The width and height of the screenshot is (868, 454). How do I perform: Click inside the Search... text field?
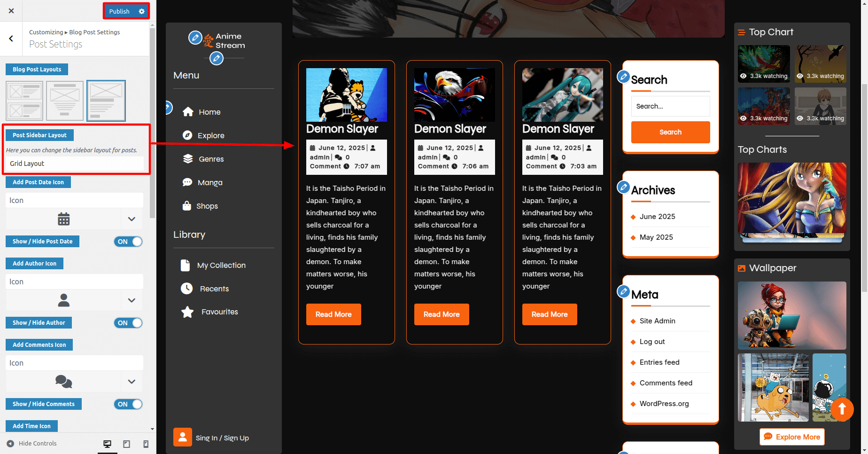(x=670, y=106)
